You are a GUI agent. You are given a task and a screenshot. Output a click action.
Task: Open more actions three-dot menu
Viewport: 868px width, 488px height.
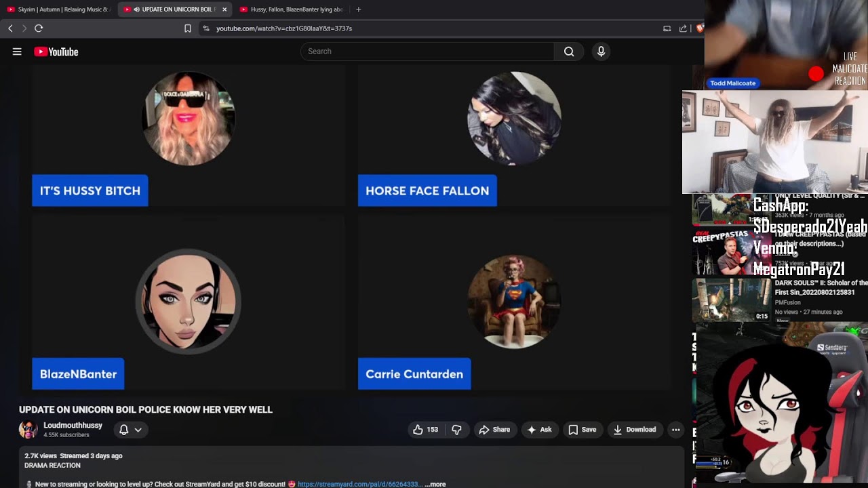[675, 430]
